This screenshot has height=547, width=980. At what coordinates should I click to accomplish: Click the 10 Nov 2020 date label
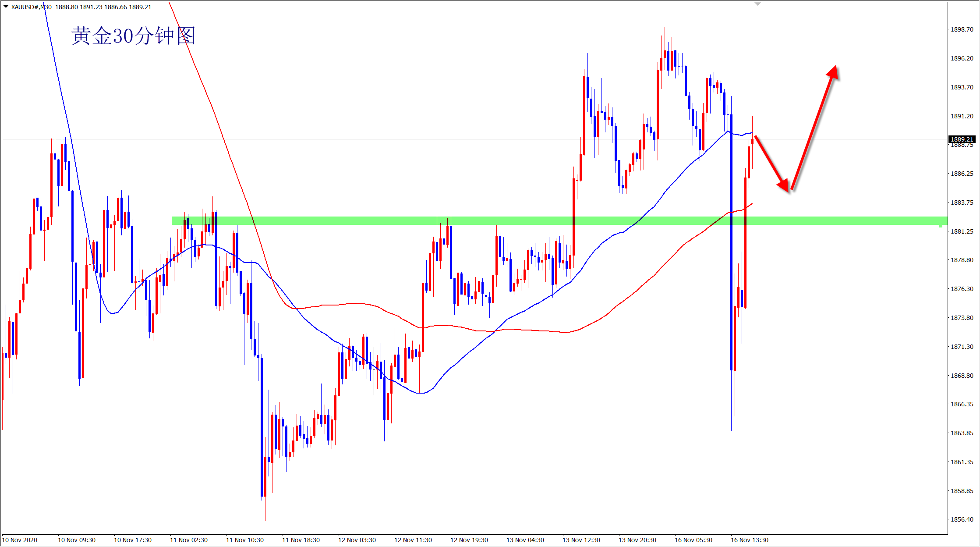coord(20,540)
